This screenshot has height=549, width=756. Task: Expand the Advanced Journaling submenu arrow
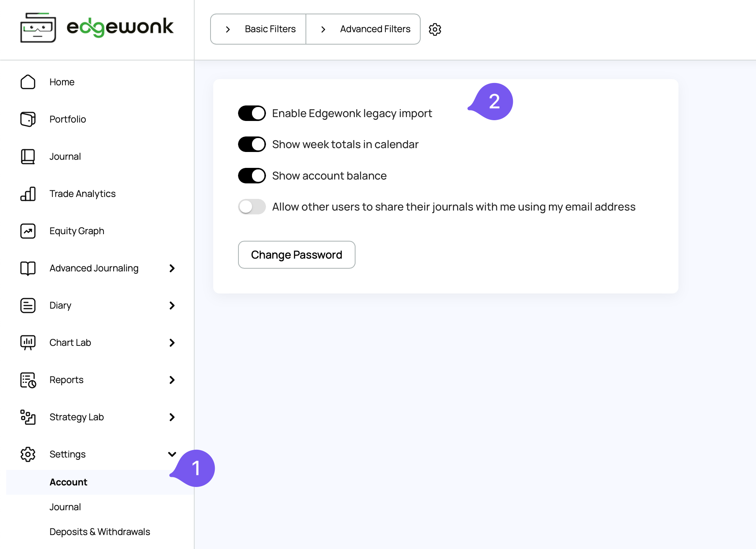172,268
